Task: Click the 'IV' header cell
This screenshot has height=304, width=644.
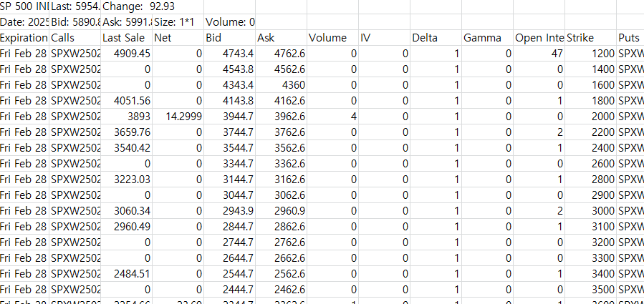Action: (x=385, y=38)
